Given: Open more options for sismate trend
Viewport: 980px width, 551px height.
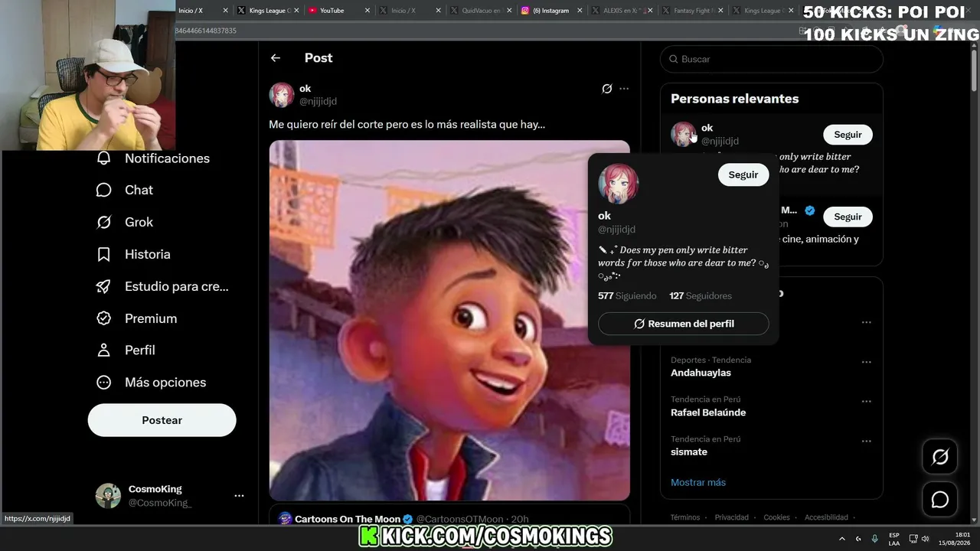Looking at the screenshot, I should click(x=866, y=441).
